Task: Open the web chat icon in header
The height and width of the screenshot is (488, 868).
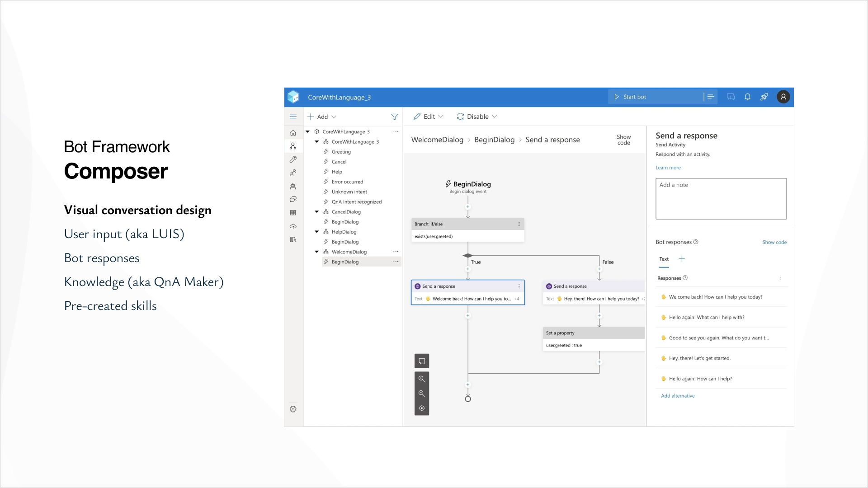Action: click(731, 97)
